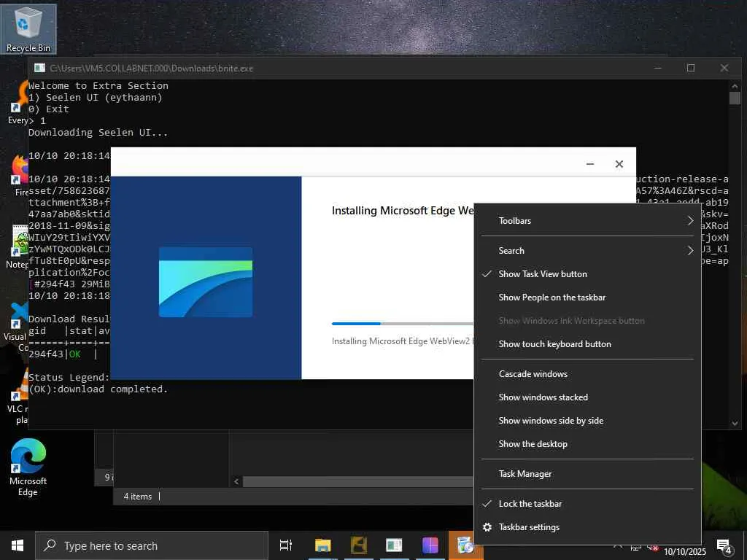The width and height of the screenshot is (747, 560).
Task: Open the Notepad++ desktop shortcut
Action: pos(19,246)
